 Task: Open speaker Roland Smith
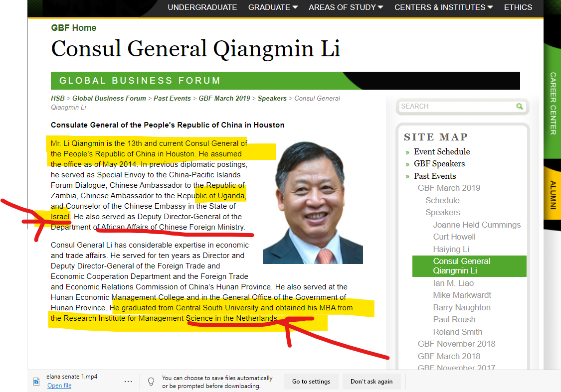click(458, 332)
